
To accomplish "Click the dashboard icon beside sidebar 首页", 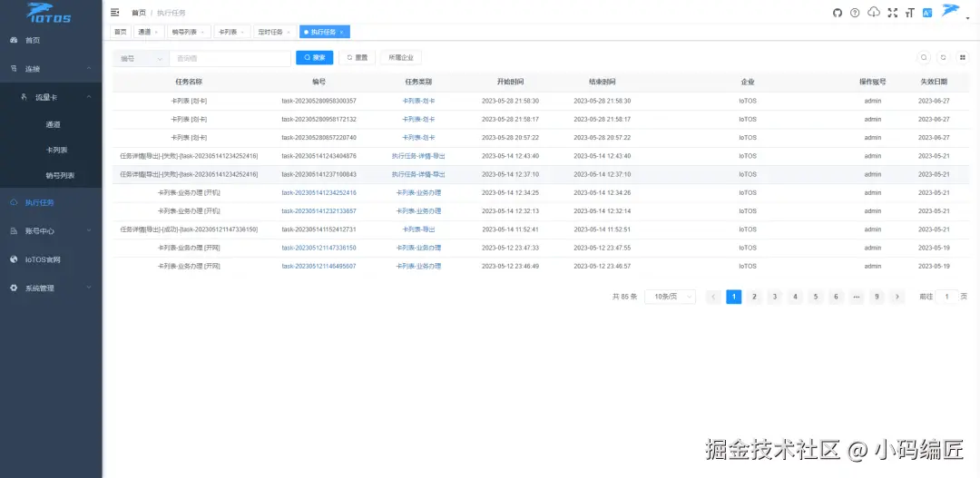I will (x=14, y=40).
